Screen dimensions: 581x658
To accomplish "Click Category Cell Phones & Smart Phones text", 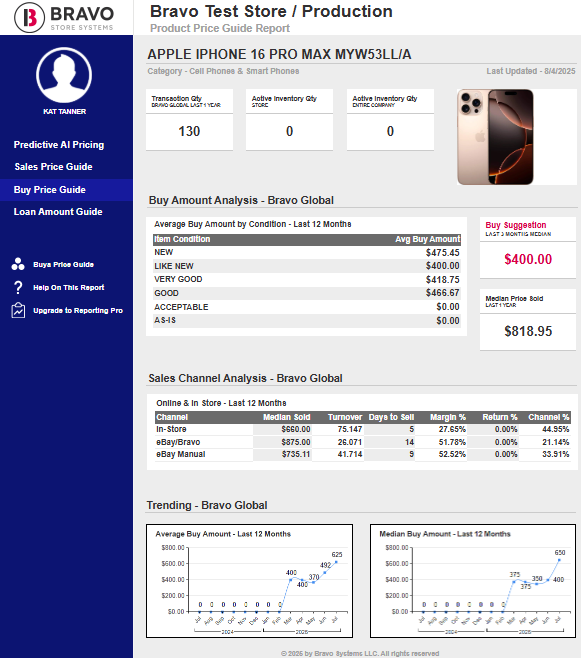I will tap(223, 71).
